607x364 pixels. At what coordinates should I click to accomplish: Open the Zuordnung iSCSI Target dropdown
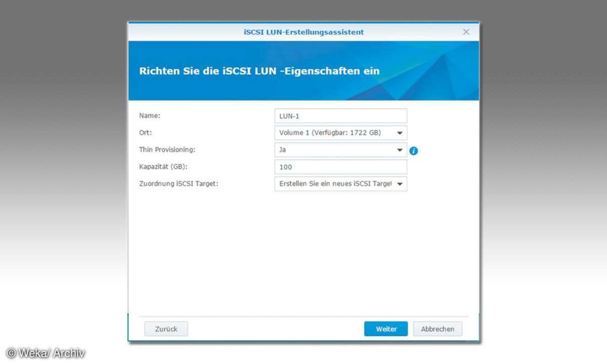(340, 184)
